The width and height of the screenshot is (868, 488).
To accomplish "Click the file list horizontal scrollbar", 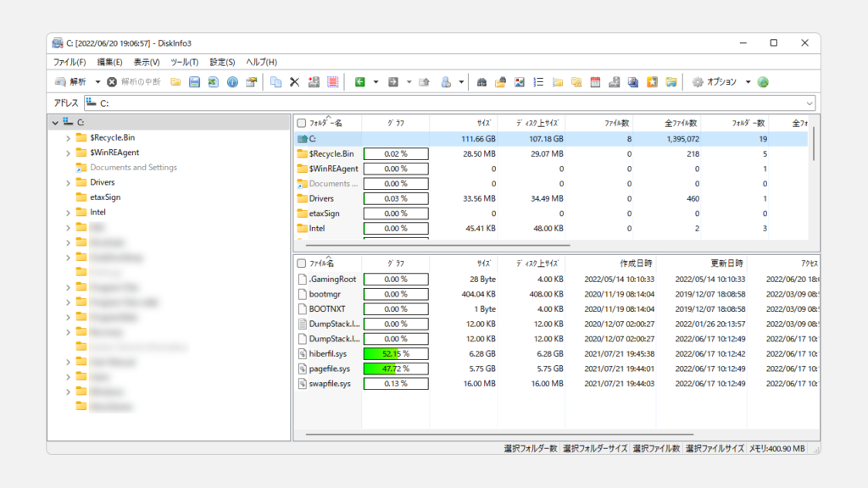I will tap(499, 435).
